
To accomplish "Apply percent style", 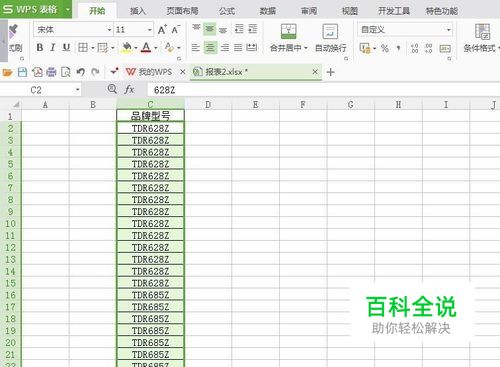I will pos(385,48).
